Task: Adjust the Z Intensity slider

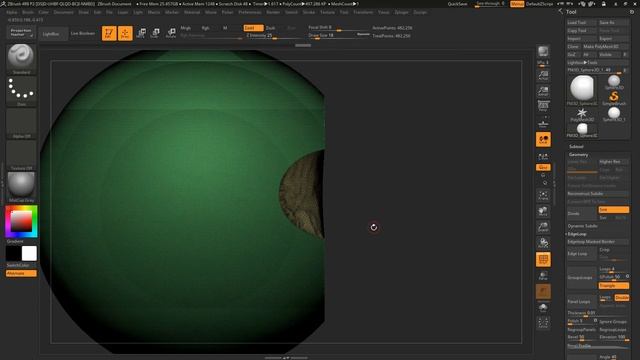Action: click(274, 36)
